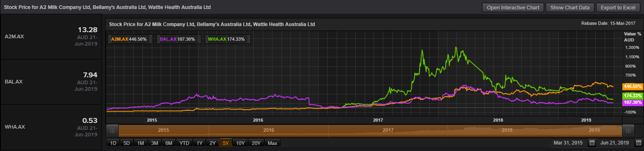This screenshot has height=151, width=644.
Task: Select the 5Y time range
Action: [226, 143]
